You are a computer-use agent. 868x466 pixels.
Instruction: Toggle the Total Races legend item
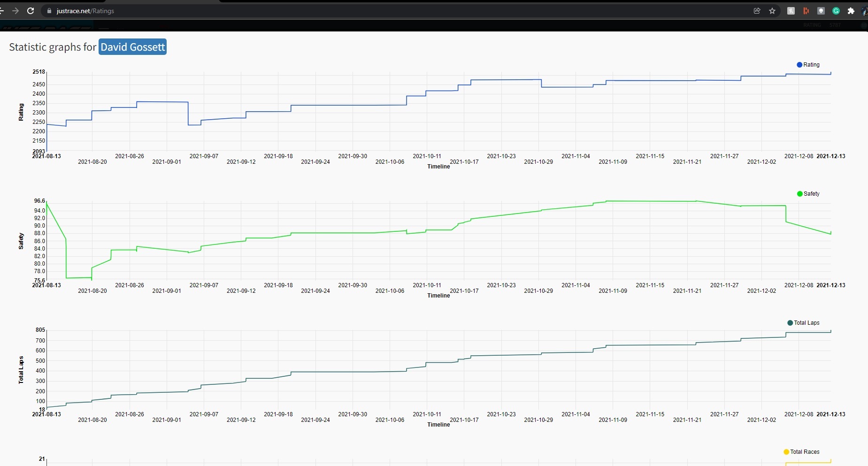coord(802,452)
